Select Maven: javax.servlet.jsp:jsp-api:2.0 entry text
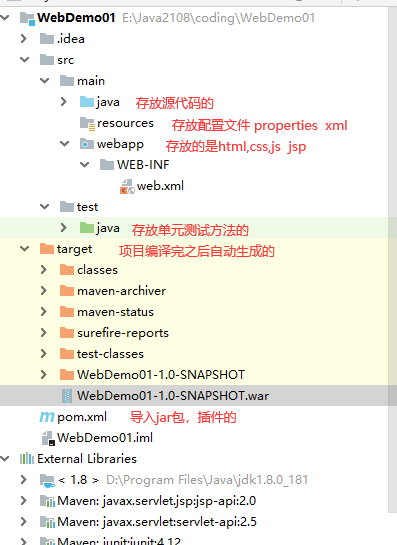The width and height of the screenshot is (397, 545). point(156,501)
